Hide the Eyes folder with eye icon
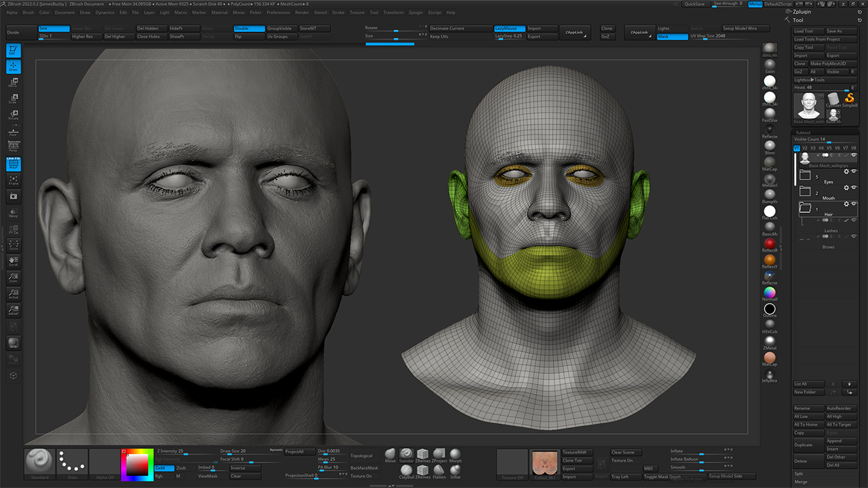Screen dimensions: 868x488 pos(854,172)
